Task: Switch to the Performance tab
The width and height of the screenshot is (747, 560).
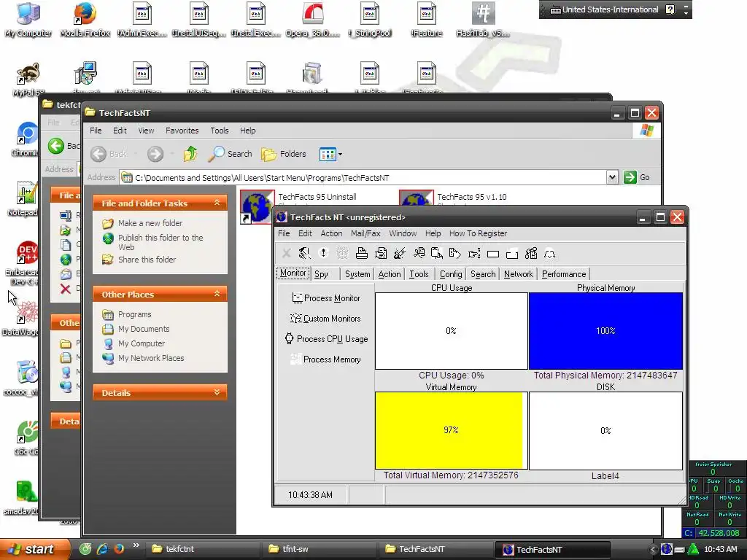Action: coord(564,274)
